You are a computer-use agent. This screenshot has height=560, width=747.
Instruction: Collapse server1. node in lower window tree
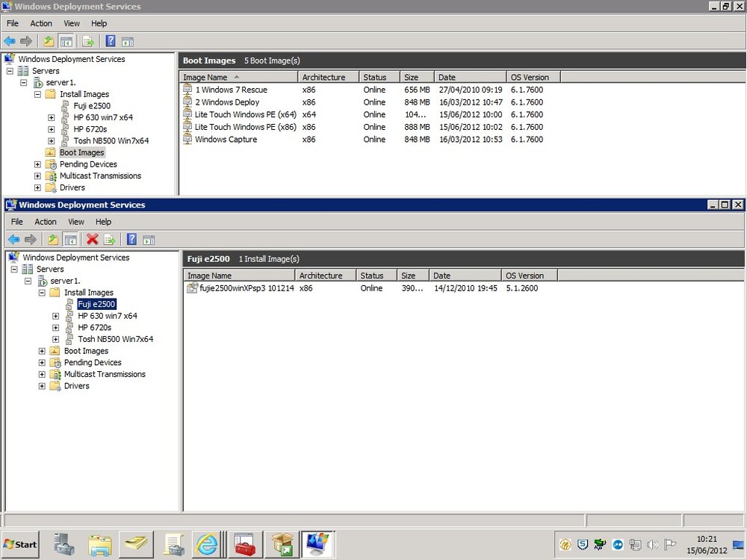pyautogui.click(x=28, y=281)
